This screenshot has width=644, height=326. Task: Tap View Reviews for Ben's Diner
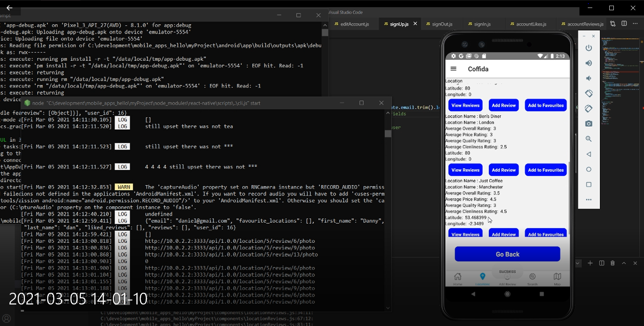tap(465, 170)
